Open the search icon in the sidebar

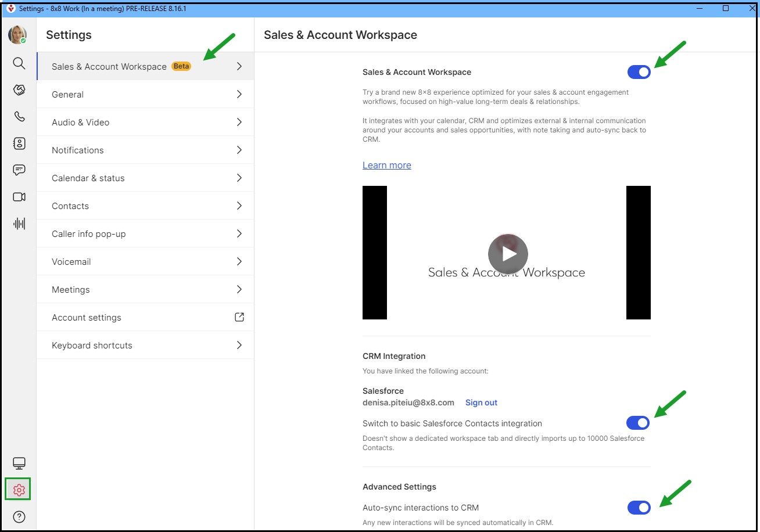(x=19, y=63)
